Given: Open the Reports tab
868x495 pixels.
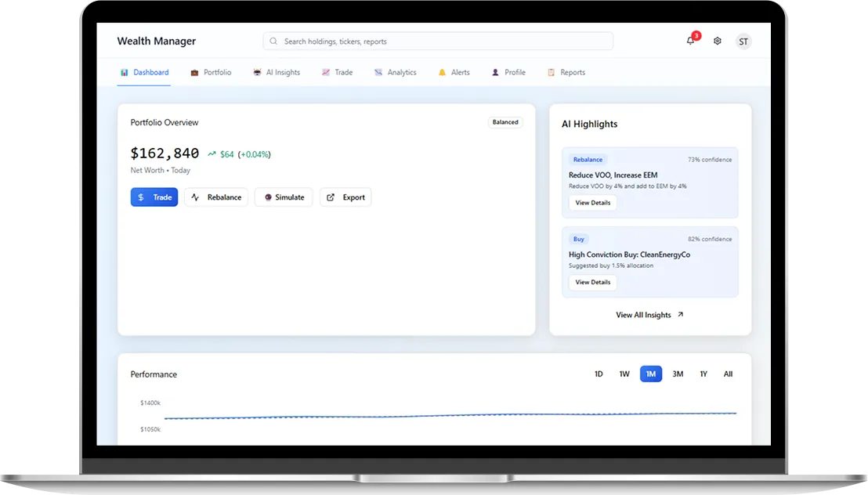Looking at the screenshot, I should 566,73.
